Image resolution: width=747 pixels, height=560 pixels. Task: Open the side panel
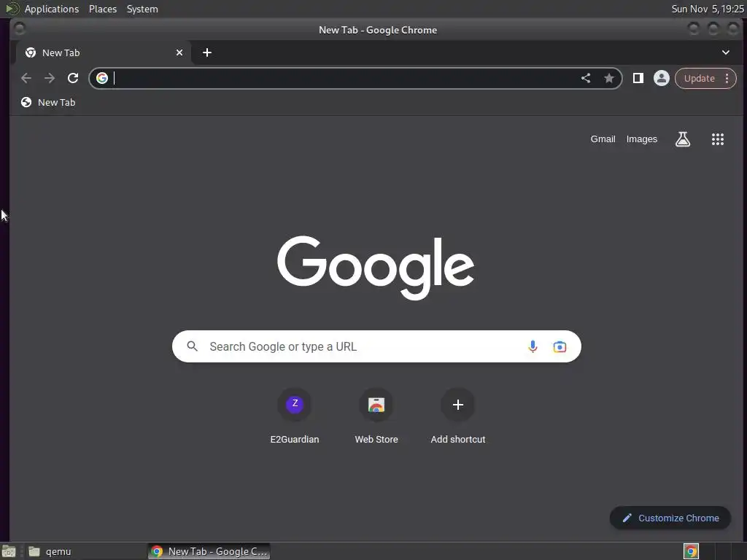click(638, 78)
